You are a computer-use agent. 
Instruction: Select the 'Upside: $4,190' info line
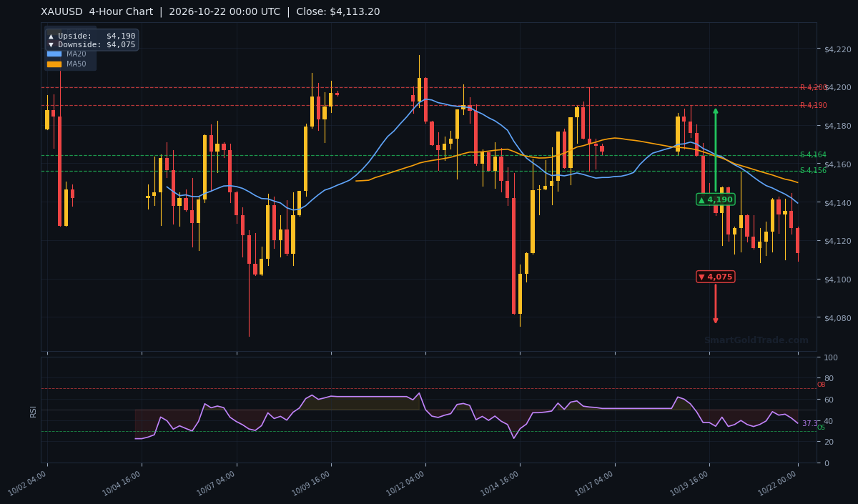[92, 36]
